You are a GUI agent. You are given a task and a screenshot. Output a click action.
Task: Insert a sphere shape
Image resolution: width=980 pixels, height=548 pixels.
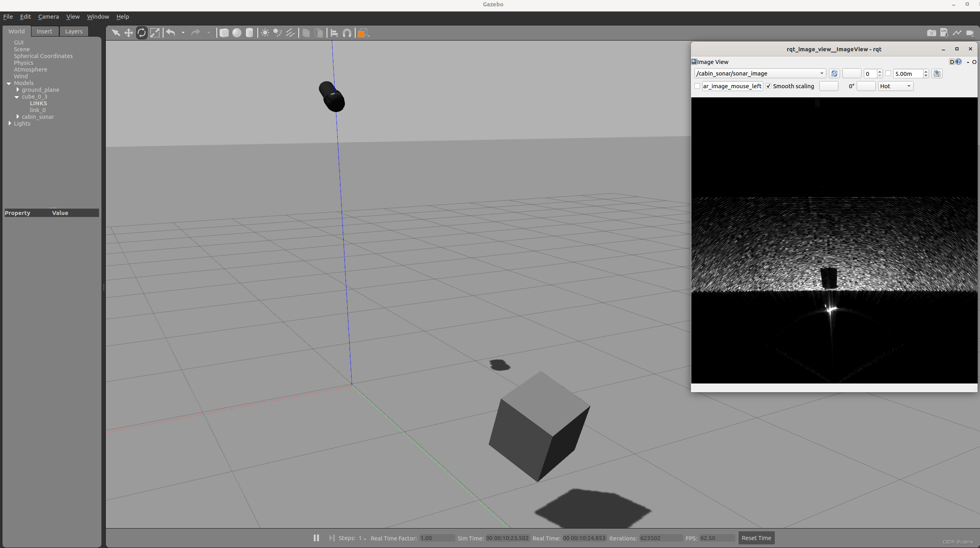click(237, 33)
